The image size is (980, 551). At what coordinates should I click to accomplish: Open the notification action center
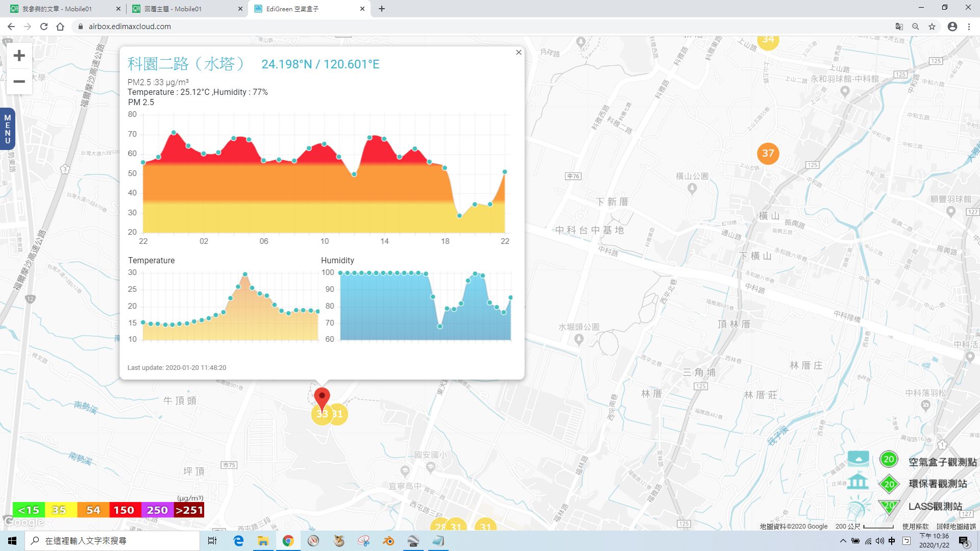(964, 541)
